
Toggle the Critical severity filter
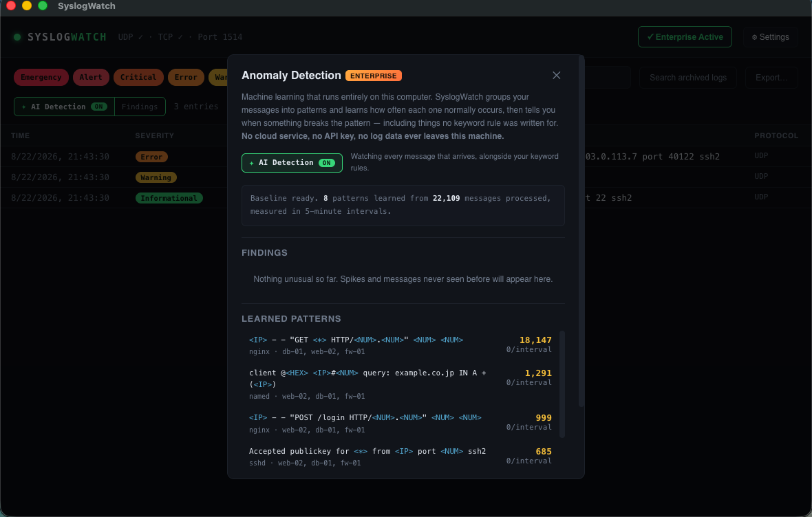click(x=138, y=77)
